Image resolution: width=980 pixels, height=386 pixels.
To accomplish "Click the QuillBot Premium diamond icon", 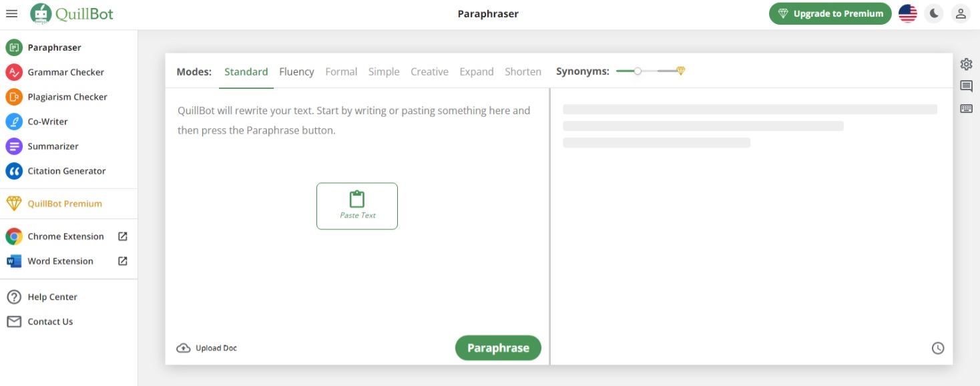I will point(14,204).
